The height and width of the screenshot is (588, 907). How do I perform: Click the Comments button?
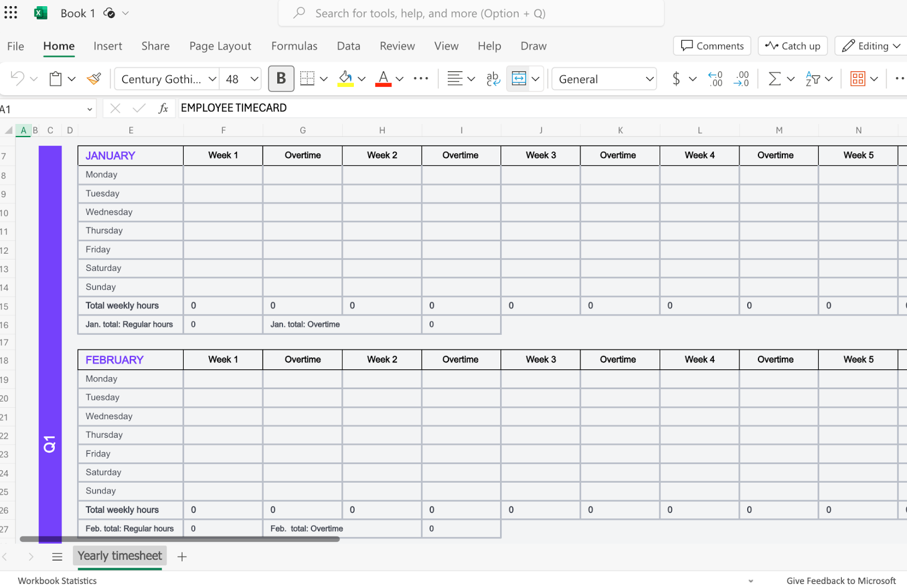[712, 46]
